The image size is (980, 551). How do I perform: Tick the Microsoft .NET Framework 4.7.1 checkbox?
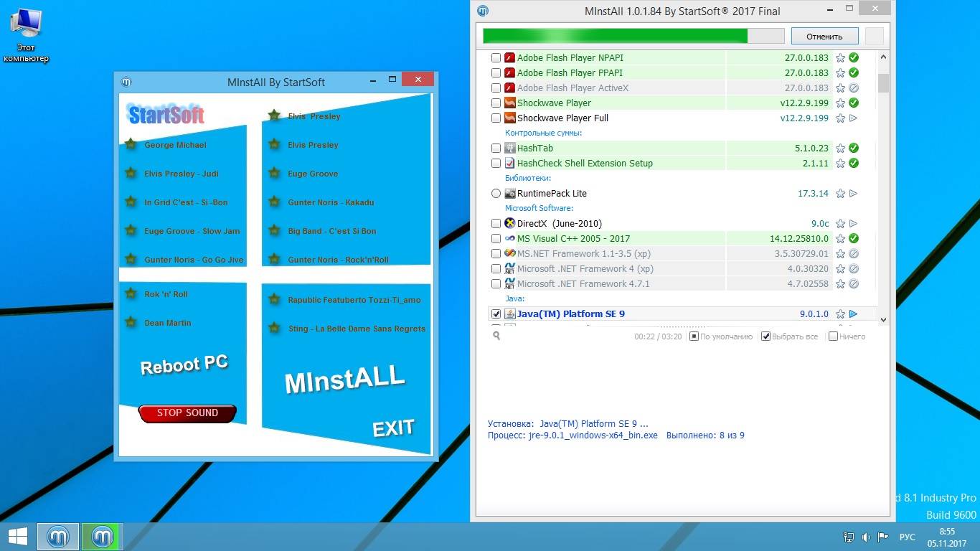coord(496,283)
